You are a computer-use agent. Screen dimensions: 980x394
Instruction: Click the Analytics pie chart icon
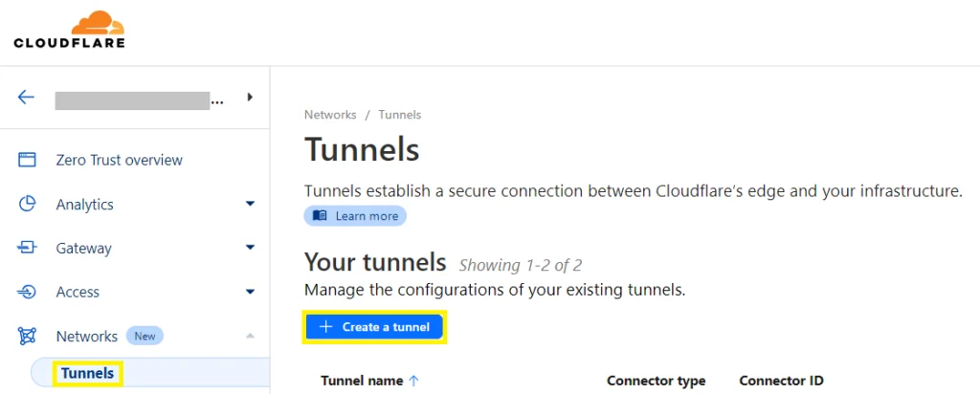(27, 205)
